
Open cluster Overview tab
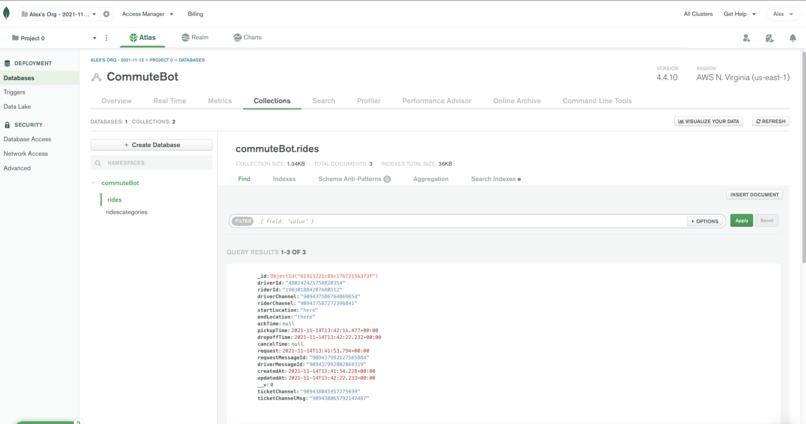click(x=117, y=101)
